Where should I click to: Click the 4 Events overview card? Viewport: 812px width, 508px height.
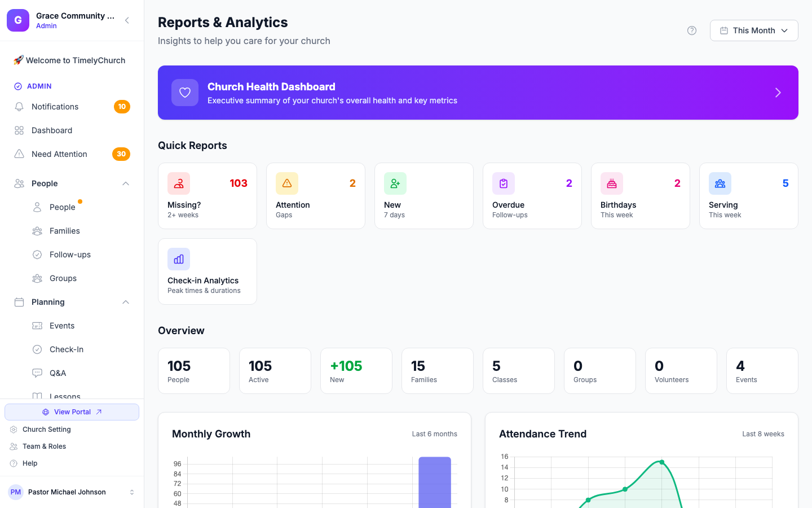[762, 371]
